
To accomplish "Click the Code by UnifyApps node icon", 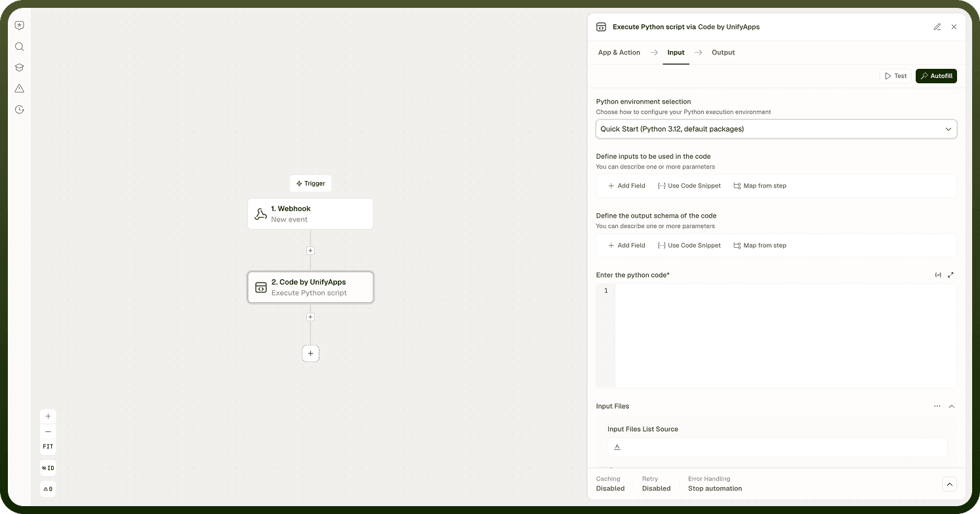I will [x=260, y=287].
